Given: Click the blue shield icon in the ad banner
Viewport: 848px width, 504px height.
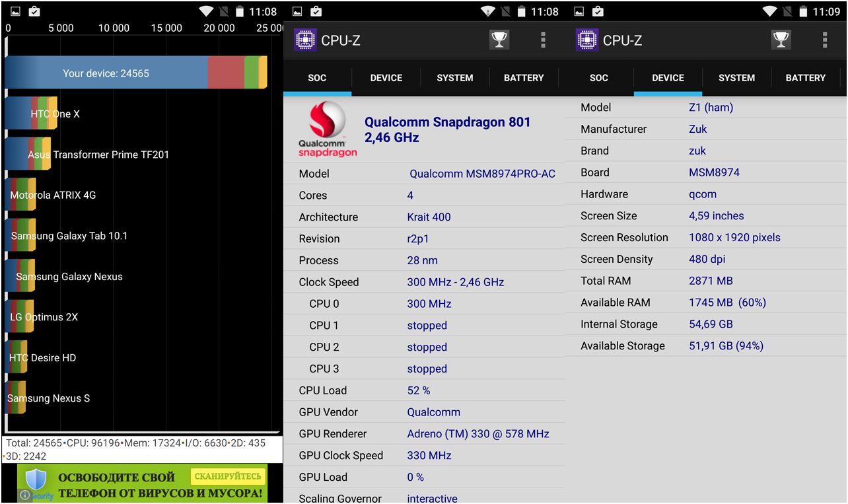Looking at the screenshot, I should (x=36, y=480).
